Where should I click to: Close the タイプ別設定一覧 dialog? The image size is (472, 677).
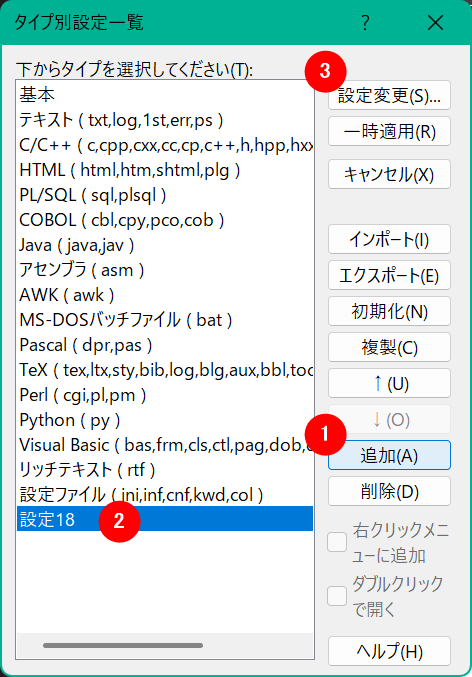click(435, 22)
